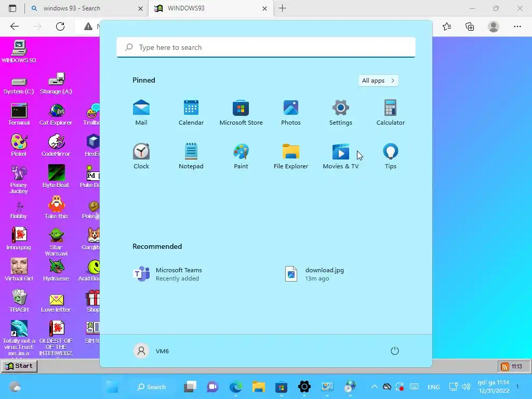Show hidden system tray icons
Viewport: 532px width, 399px height.
tap(374, 387)
